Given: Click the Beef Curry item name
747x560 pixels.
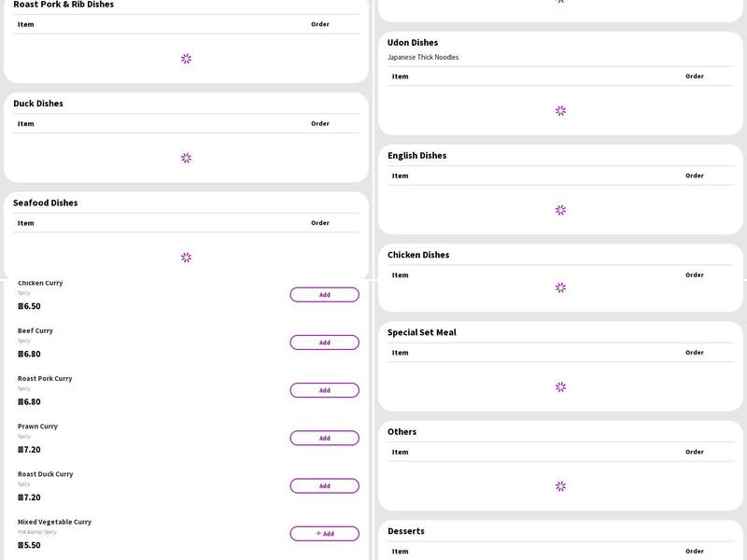Looking at the screenshot, I should (35, 330).
